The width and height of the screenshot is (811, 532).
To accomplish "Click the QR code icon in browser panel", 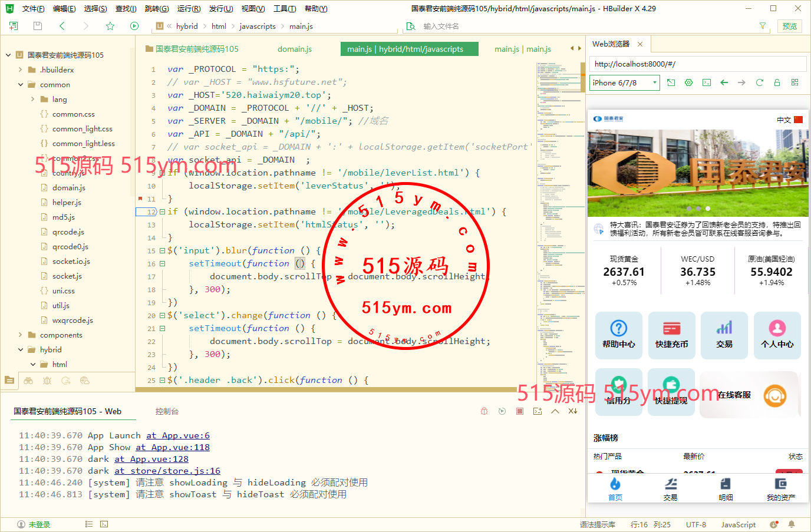I will click(794, 82).
